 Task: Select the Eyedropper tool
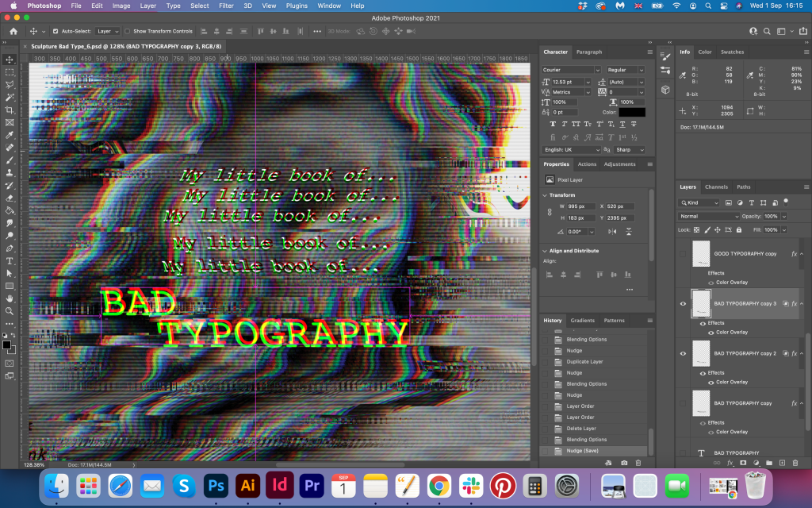click(10, 135)
